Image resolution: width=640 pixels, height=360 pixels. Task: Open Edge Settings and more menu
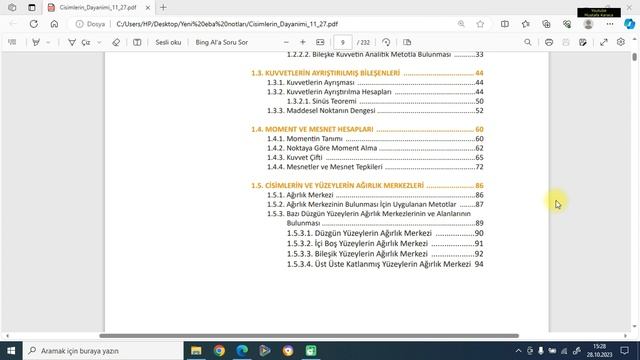point(610,24)
